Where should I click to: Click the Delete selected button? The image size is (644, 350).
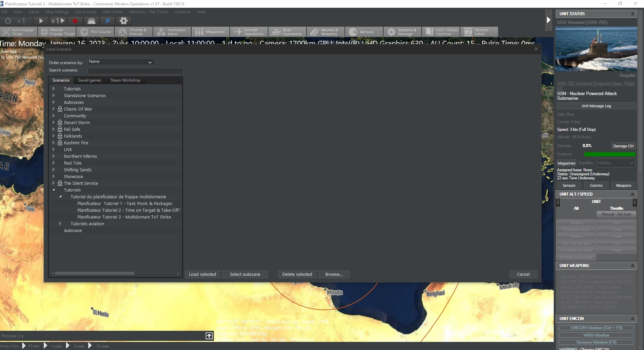pyautogui.click(x=297, y=274)
